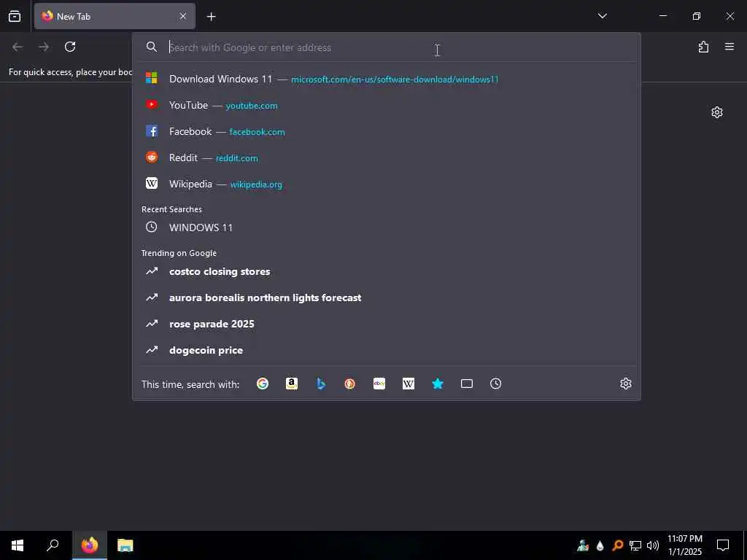
Task: Choose trending search costco closing stores
Action: pyautogui.click(x=387, y=271)
